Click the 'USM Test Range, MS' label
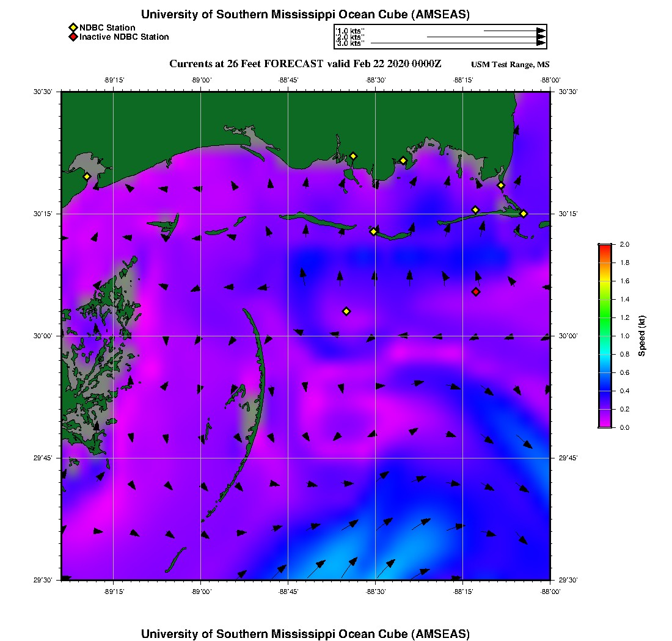 pyautogui.click(x=510, y=65)
